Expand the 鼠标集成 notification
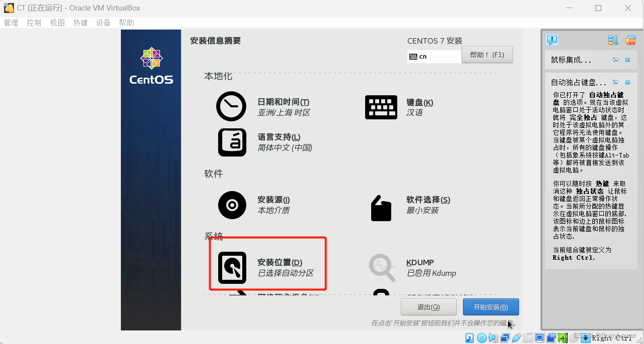 point(571,60)
